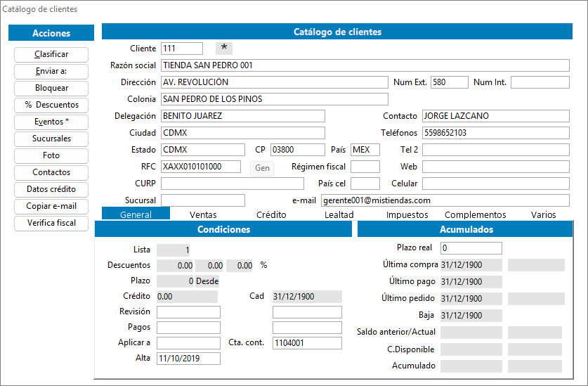Click the Alta date field

point(188,359)
